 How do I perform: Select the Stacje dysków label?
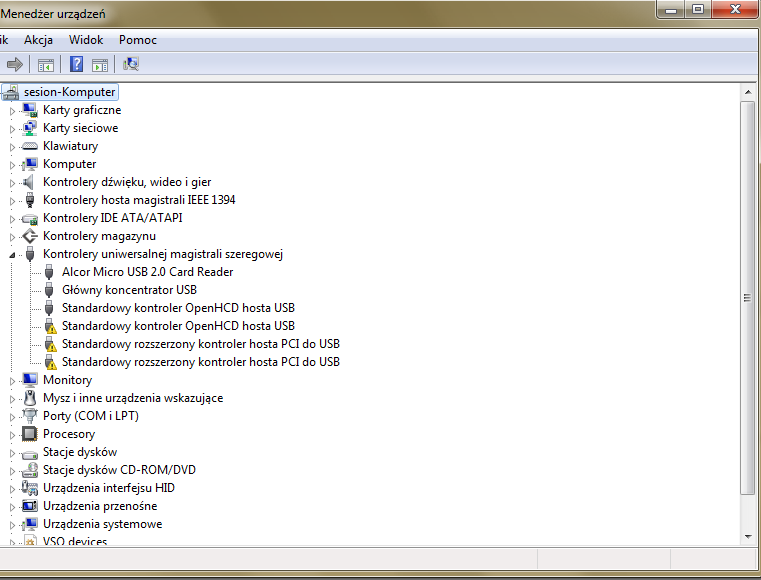80,452
